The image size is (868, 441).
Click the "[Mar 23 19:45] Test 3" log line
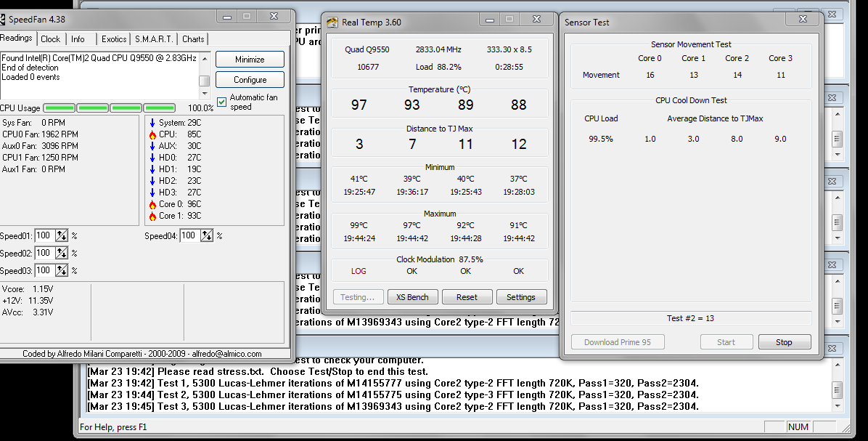(x=393, y=406)
